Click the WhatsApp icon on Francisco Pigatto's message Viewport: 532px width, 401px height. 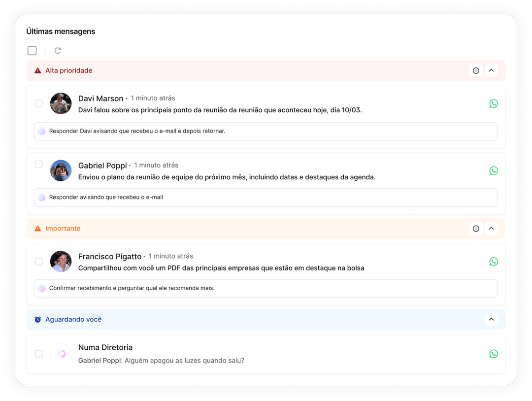[494, 262]
